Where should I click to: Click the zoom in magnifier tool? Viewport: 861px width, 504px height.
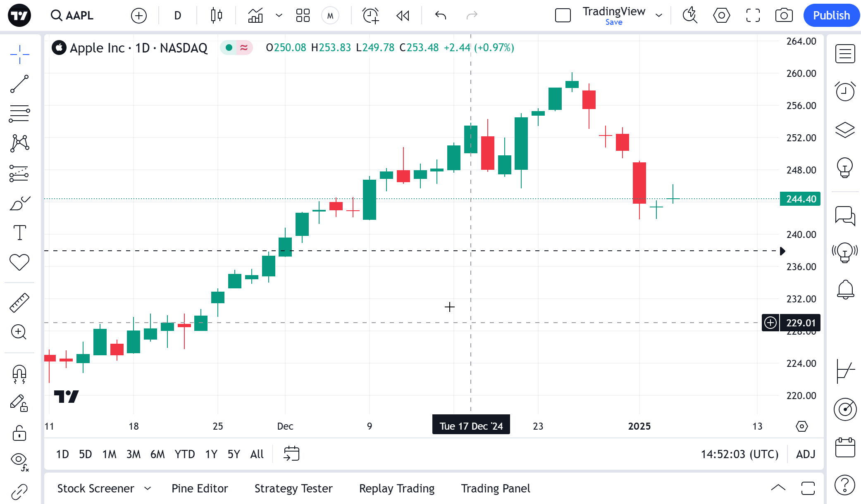[19, 332]
